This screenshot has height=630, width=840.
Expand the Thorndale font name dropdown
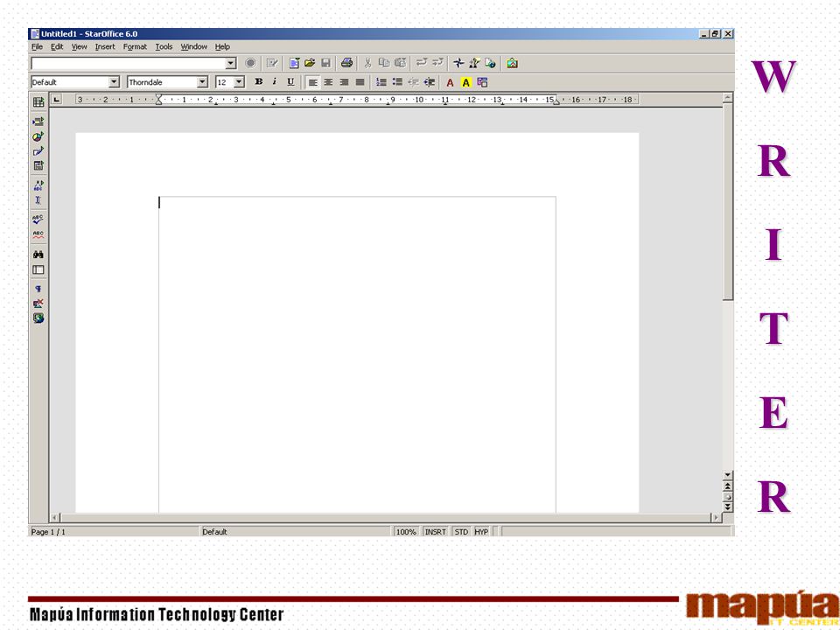202,82
